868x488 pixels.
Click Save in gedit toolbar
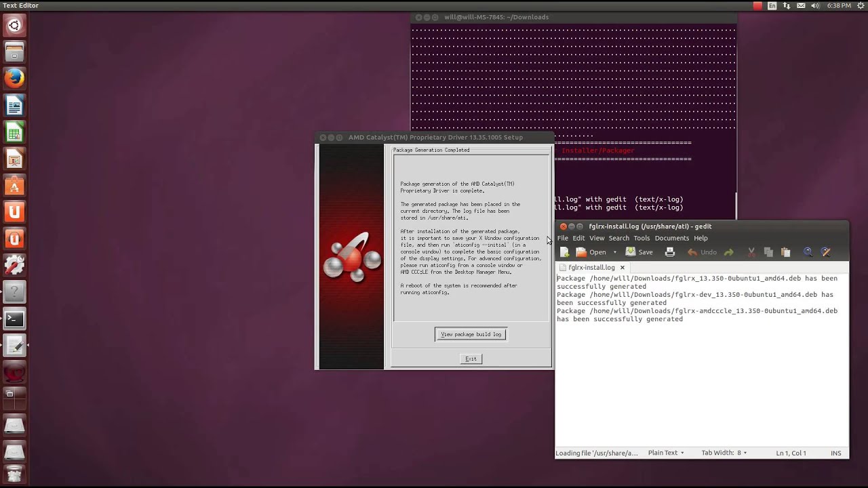[x=639, y=252]
